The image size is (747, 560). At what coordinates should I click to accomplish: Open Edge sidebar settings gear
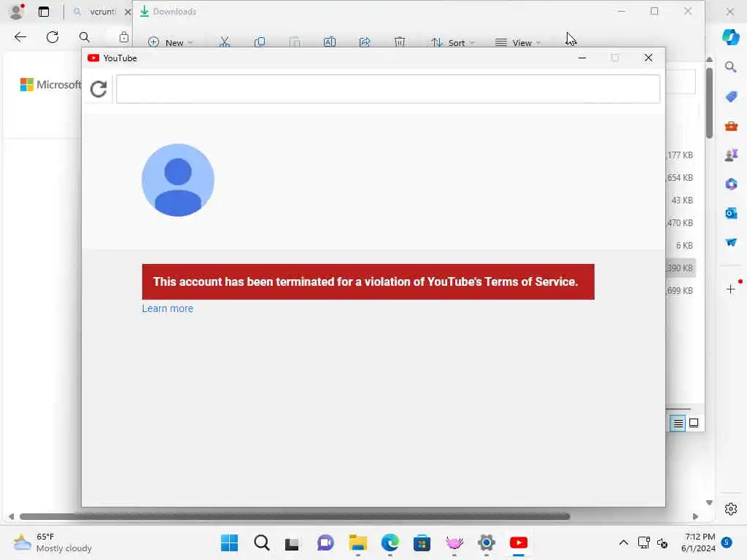coord(731,509)
